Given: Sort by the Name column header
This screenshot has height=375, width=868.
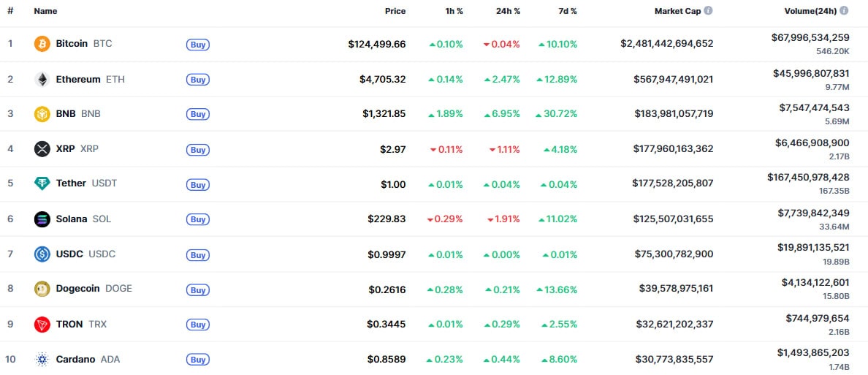Looking at the screenshot, I should click(45, 11).
